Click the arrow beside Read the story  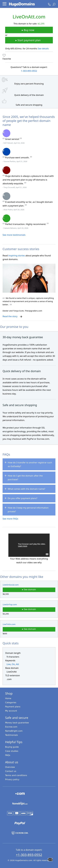click(x=21, y=316)
